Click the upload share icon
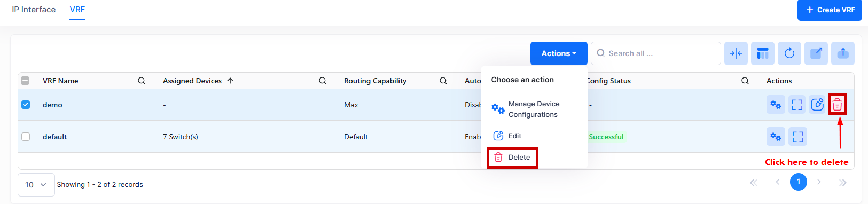 tap(843, 53)
